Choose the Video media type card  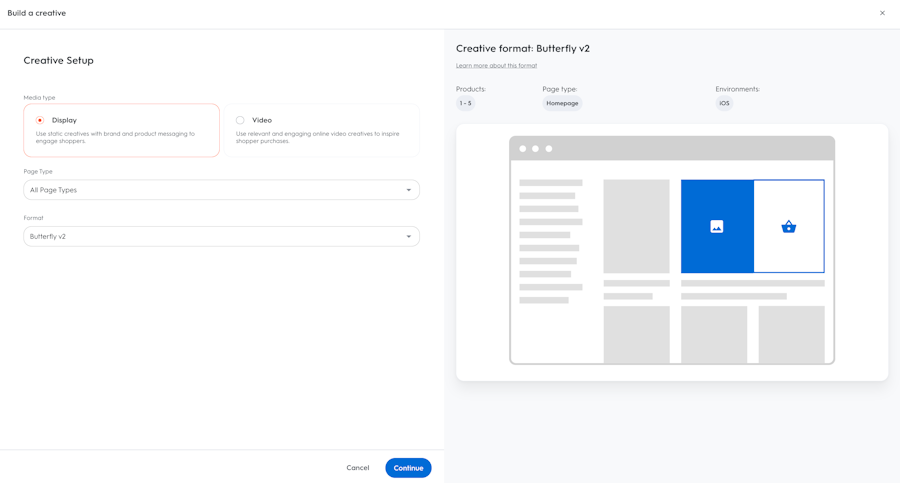[x=321, y=130]
